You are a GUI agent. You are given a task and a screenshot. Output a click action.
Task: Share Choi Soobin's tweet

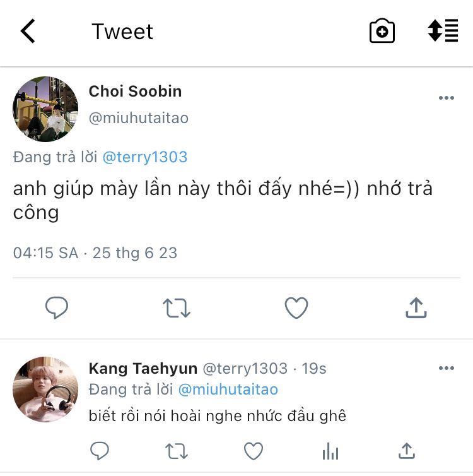point(416,308)
